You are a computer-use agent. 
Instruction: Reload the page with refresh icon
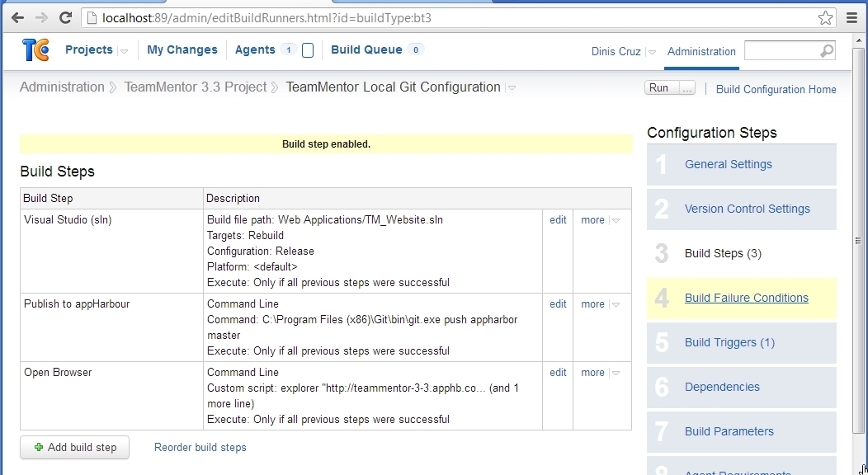click(x=66, y=17)
